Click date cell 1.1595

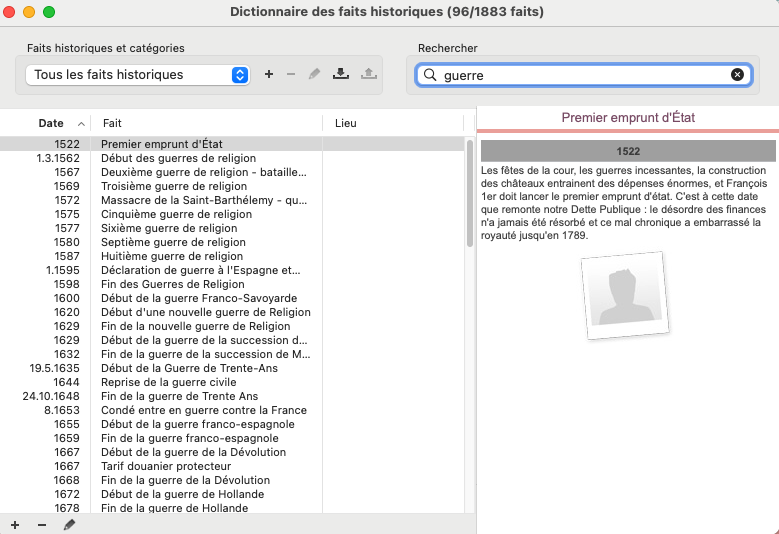63,270
